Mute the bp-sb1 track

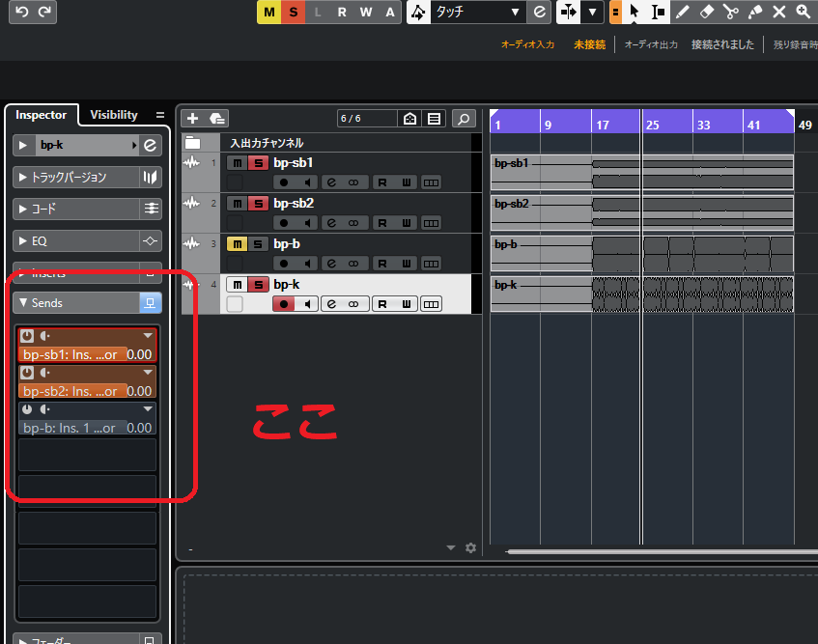tap(236, 163)
